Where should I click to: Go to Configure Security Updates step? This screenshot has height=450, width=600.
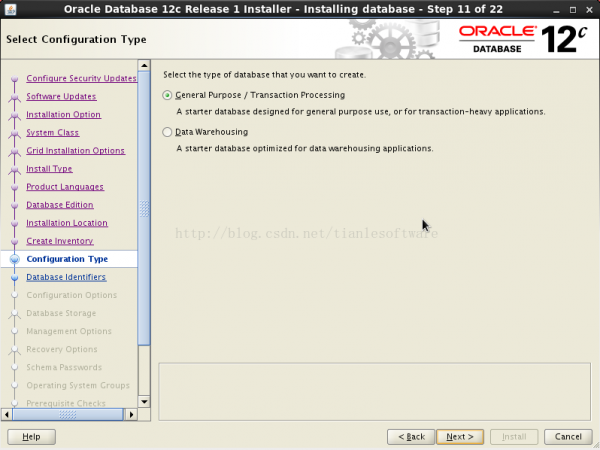[x=82, y=78]
